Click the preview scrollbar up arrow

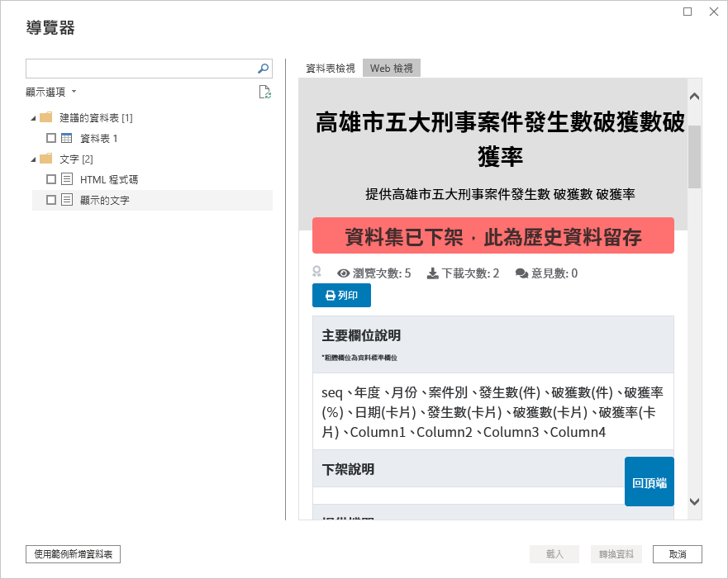(x=695, y=97)
